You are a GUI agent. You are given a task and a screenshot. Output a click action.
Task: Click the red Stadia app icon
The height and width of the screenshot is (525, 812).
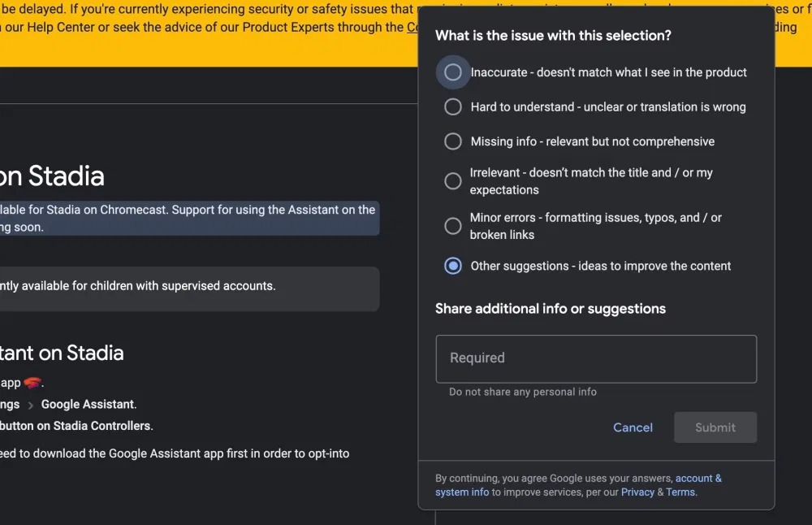[x=33, y=384]
